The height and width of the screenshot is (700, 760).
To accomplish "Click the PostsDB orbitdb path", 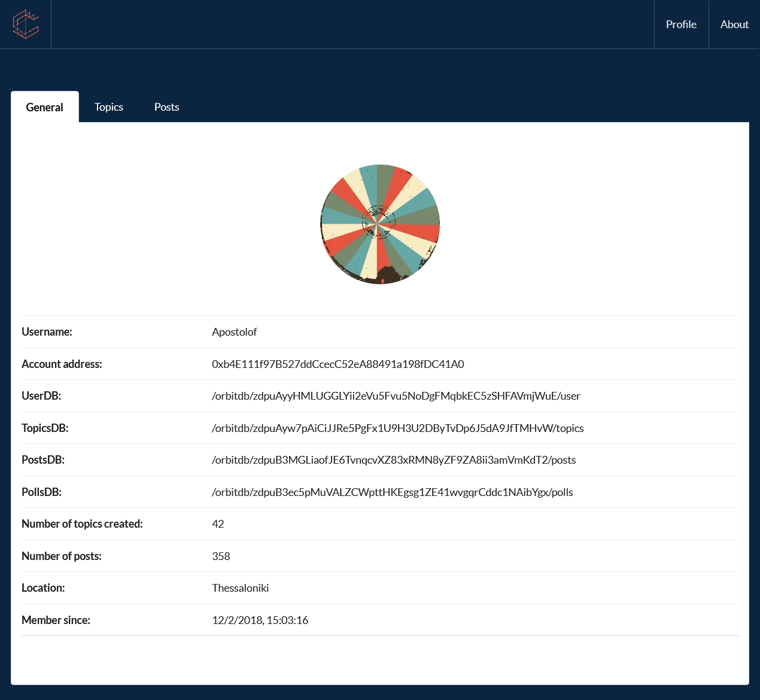I will pyautogui.click(x=393, y=460).
